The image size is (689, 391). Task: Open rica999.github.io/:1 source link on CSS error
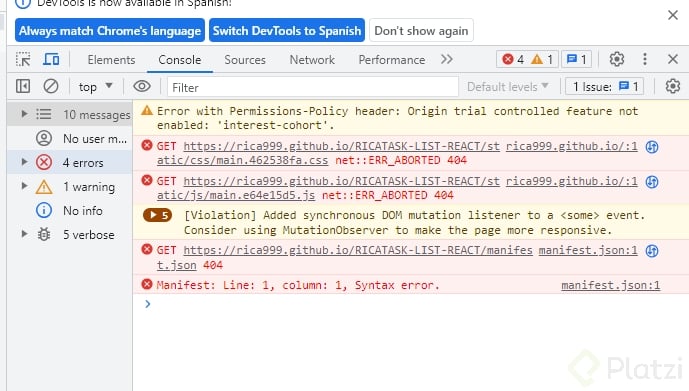[x=571, y=146]
